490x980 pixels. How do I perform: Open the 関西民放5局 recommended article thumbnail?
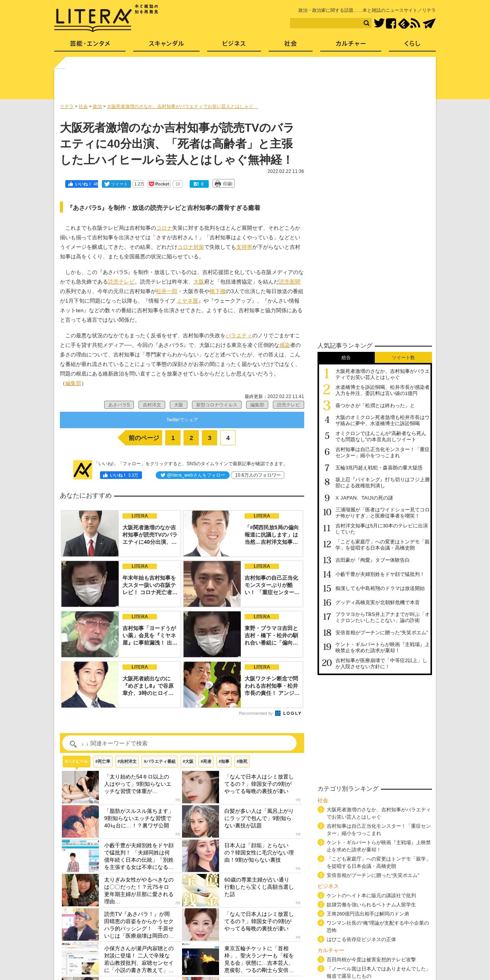212,534
